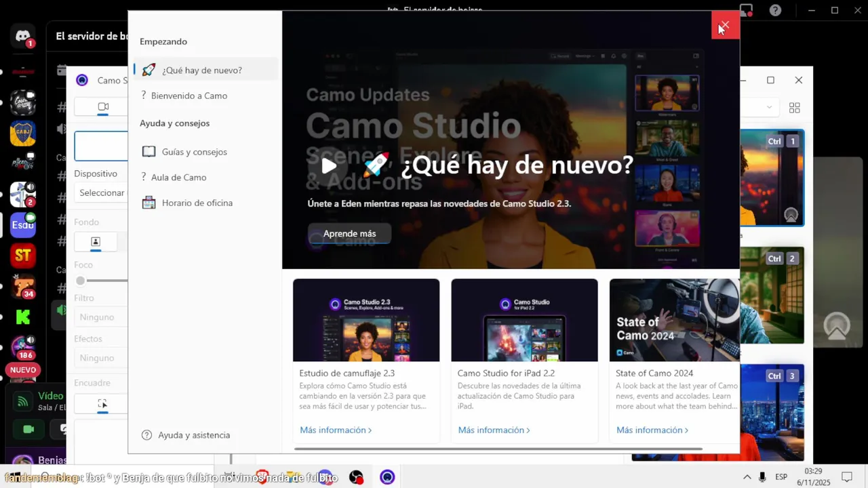
Task: Open the ST Discord server icon
Action: (23, 256)
